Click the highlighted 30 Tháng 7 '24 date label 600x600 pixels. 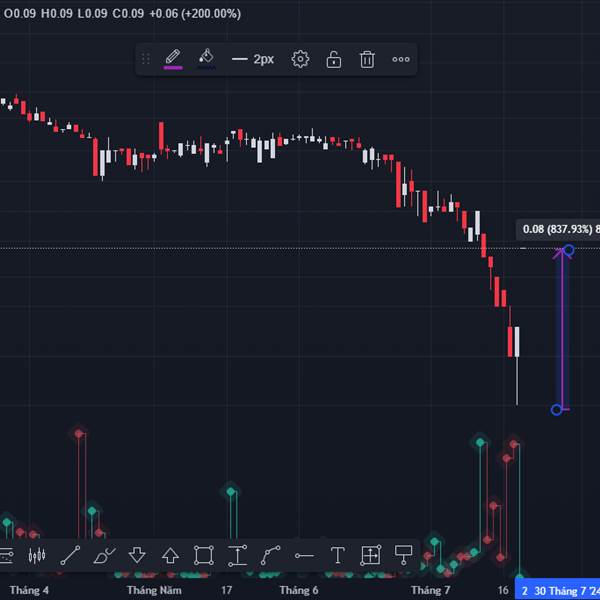tap(558, 591)
